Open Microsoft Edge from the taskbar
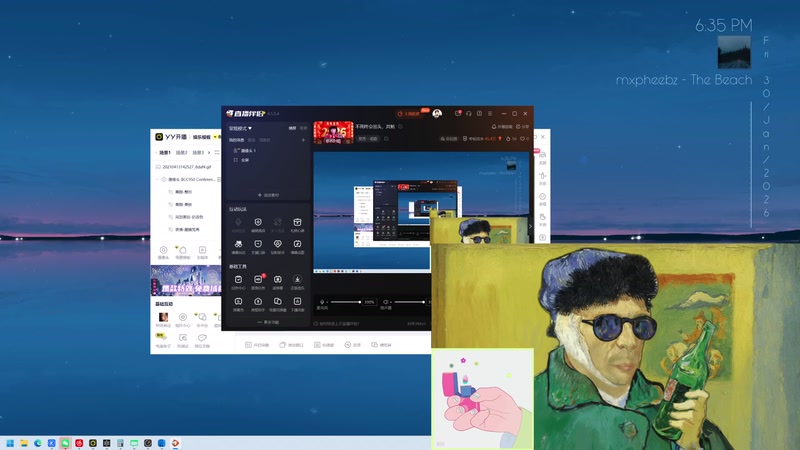The image size is (800, 450). click(37, 443)
